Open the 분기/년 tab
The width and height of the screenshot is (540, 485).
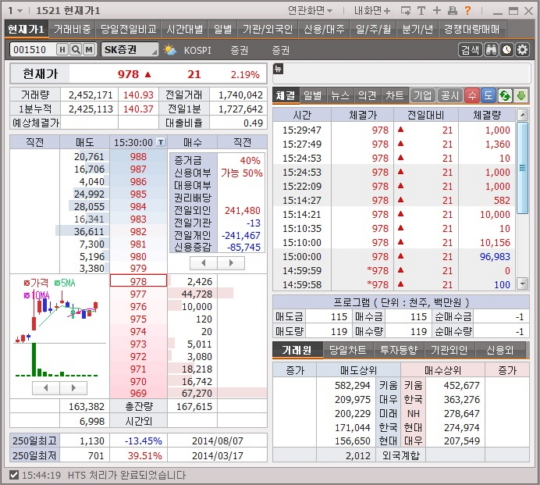coord(417,29)
